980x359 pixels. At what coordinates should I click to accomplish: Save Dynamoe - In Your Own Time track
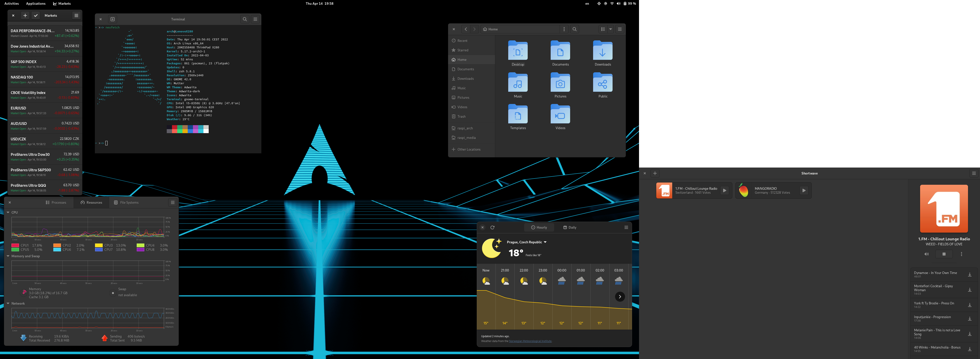pos(970,274)
